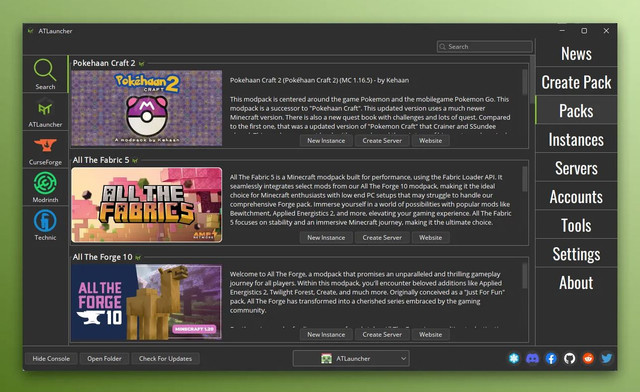Open the News tab

(x=576, y=53)
